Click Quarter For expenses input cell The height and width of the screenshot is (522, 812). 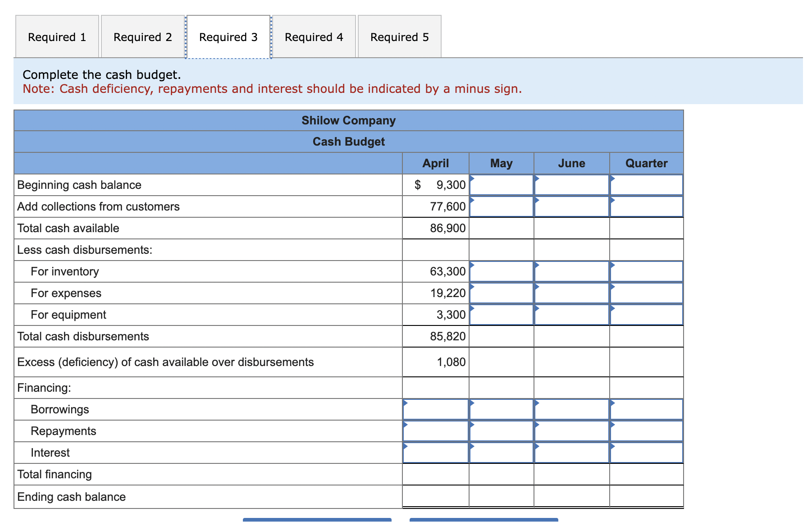coord(647,293)
